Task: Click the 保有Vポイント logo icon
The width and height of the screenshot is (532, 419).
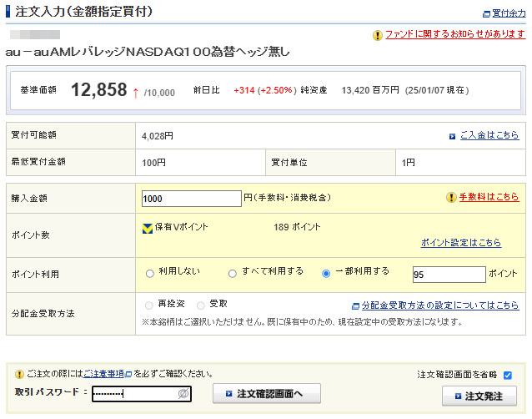Action: point(148,228)
